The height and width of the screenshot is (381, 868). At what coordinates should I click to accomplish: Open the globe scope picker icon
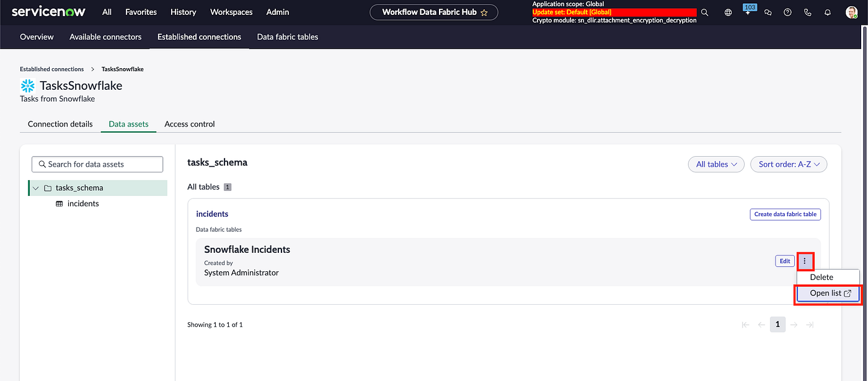click(728, 12)
